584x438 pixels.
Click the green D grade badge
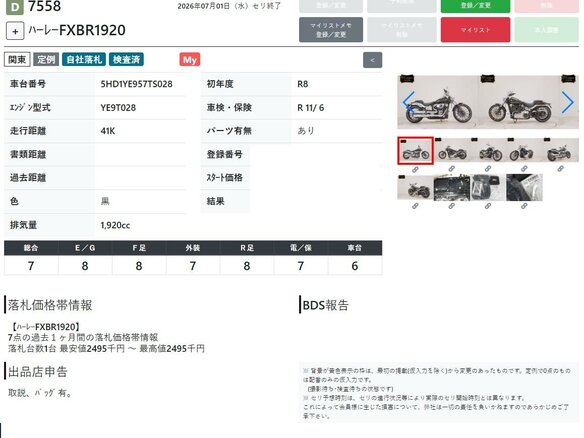coord(15,7)
